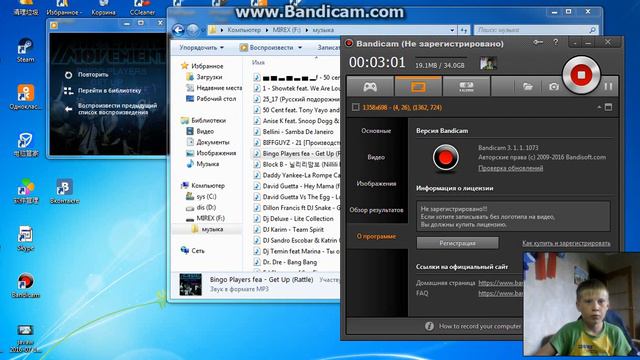
Task: Open Bandicam help question mark
Action: pos(556,42)
